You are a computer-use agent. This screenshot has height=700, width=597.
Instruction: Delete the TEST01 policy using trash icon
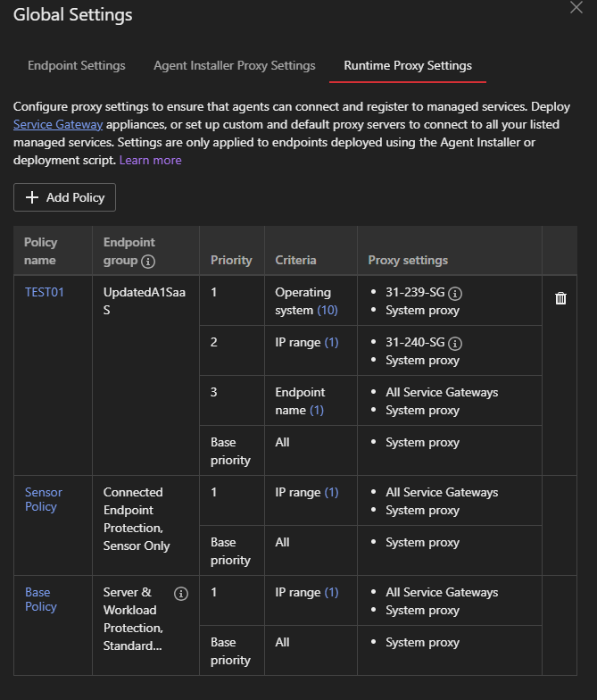(560, 298)
